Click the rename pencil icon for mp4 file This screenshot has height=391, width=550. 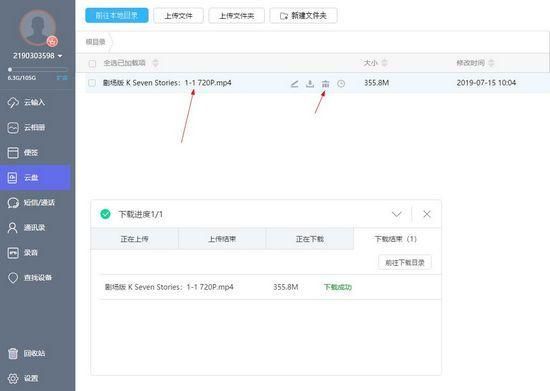[x=295, y=83]
